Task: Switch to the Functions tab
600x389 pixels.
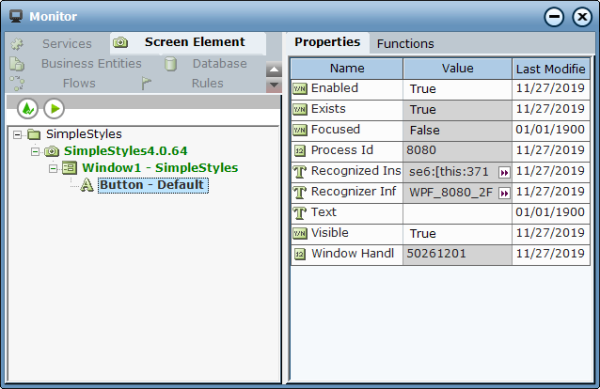Action: point(405,44)
